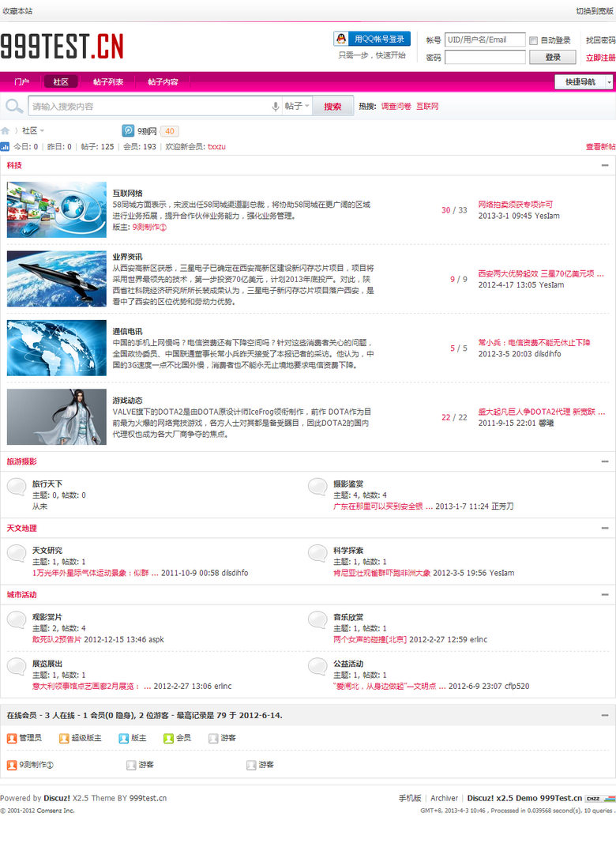Screen dimensions: 616x847
Task: Click the 管理员 legend icon
Action: click(x=12, y=738)
